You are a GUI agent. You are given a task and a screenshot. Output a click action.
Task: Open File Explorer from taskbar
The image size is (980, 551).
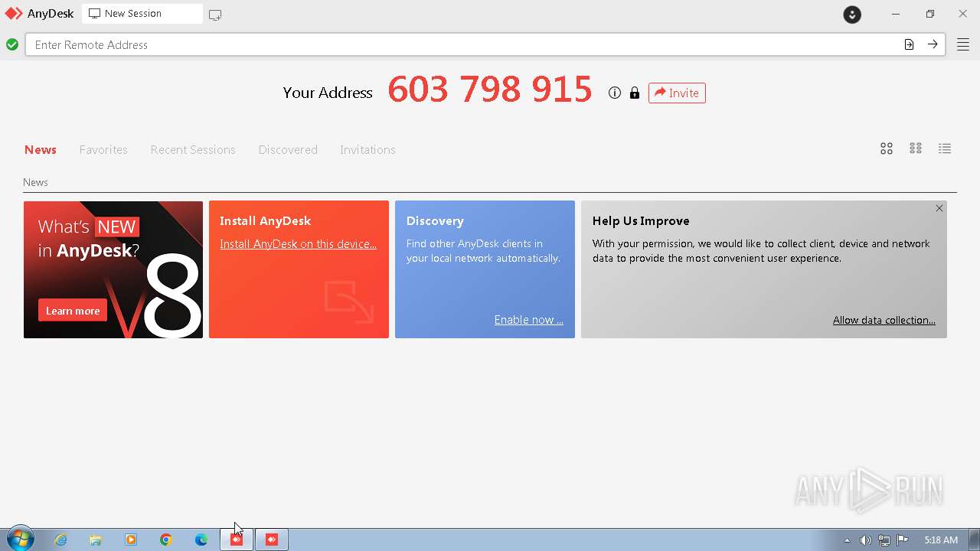96,540
